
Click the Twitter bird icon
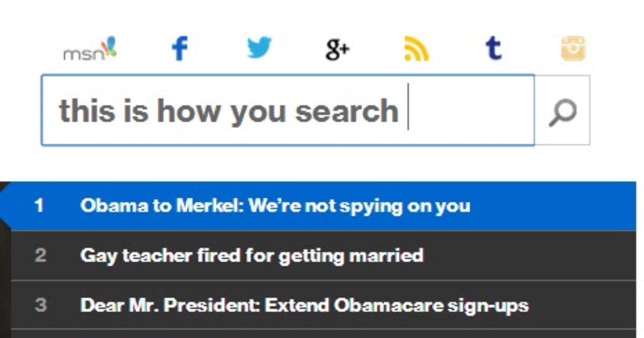259,47
